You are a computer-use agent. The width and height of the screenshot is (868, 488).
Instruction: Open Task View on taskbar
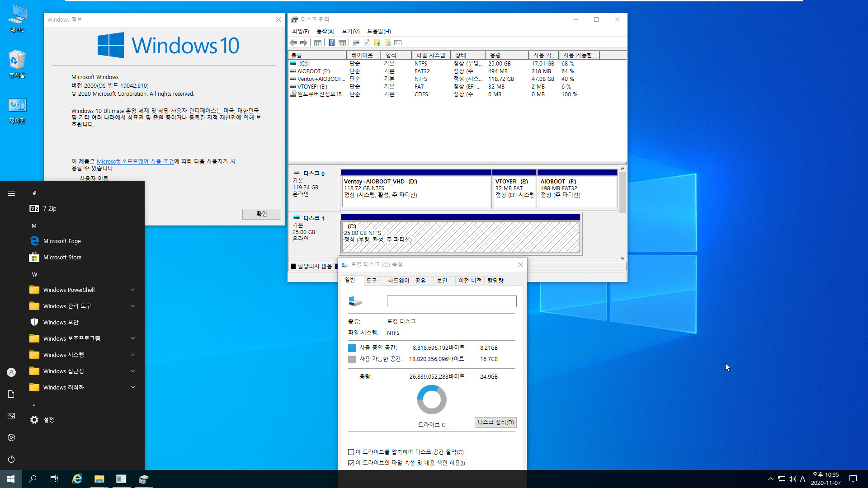pos(54,479)
